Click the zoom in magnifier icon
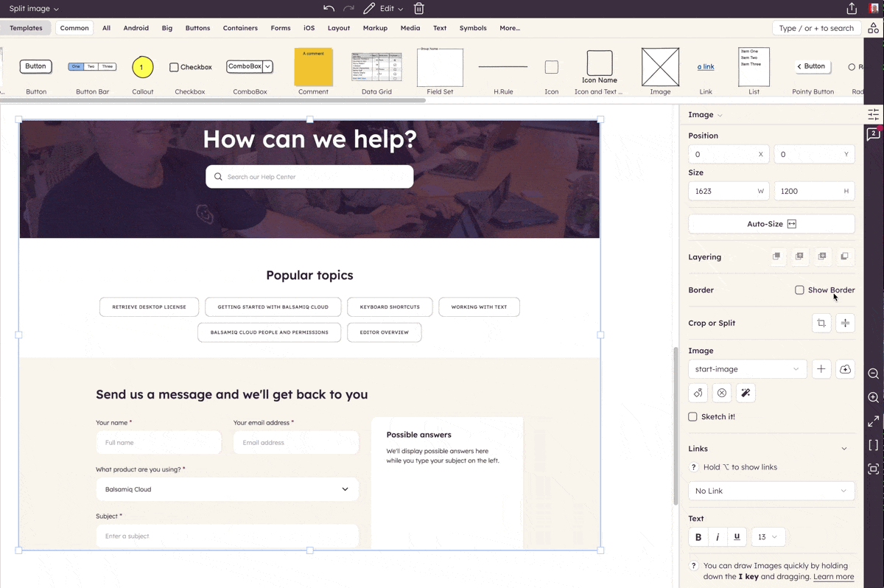 (x=873, y=398)
